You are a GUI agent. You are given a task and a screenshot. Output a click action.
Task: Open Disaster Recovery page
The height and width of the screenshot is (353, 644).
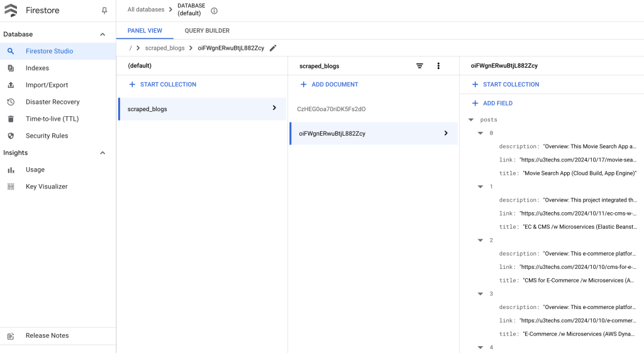click(52, 102)
